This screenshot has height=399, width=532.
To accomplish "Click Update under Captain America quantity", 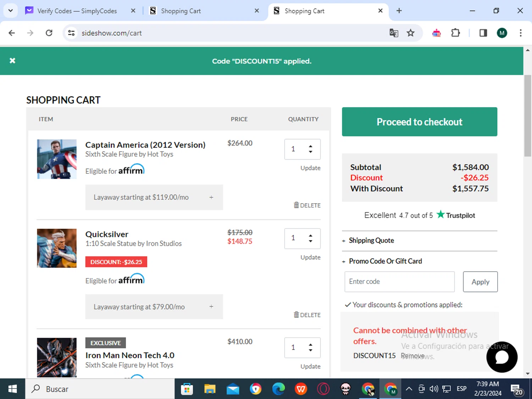I will click(x=310, y=168).
